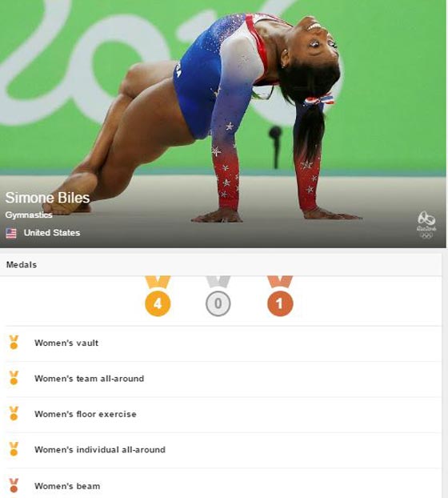Click gold medal icon beside Women's team all-around
This screenshot has width=448, height=498.
coord(14,378)
